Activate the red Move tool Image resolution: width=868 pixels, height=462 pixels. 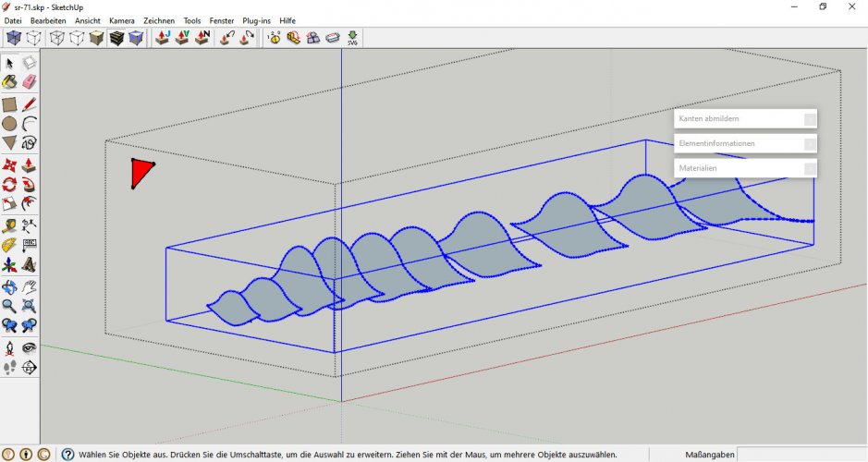[x=9, y=164]
